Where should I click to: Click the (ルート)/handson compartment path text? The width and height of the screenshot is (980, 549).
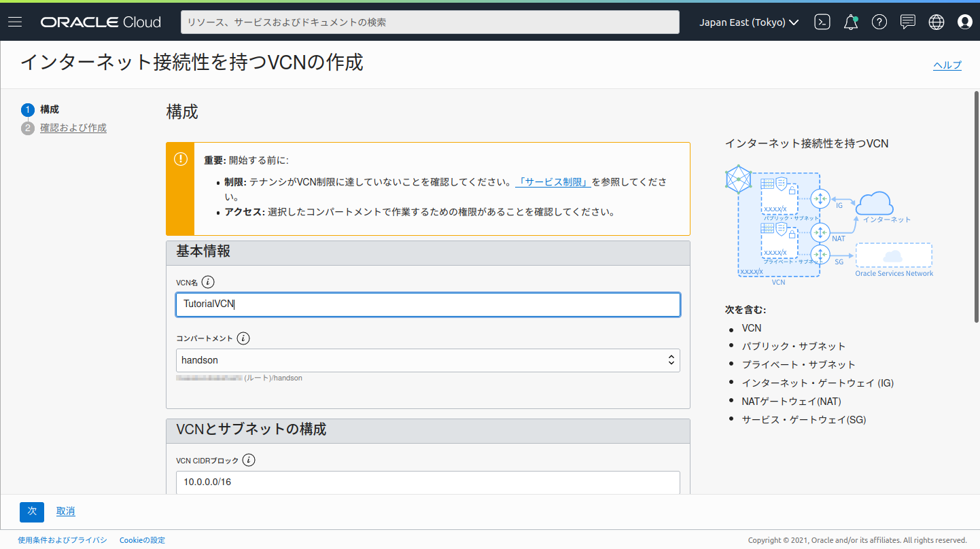[x=273, y=378]
